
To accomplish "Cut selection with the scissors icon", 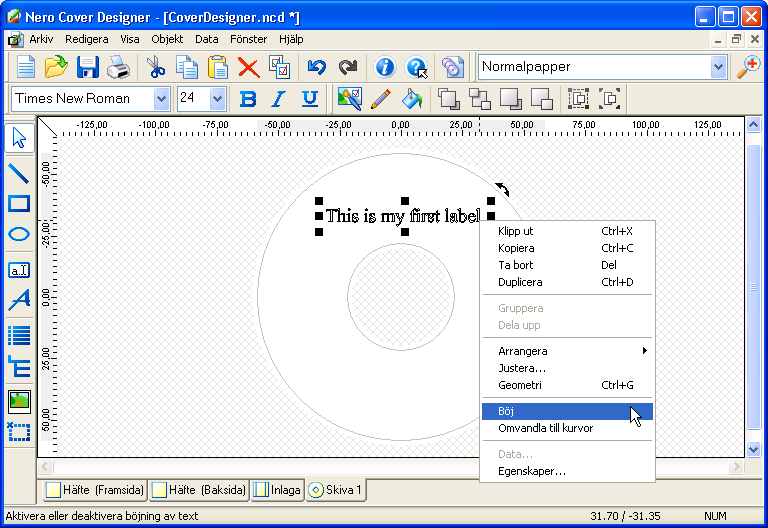I will (156, 67).
